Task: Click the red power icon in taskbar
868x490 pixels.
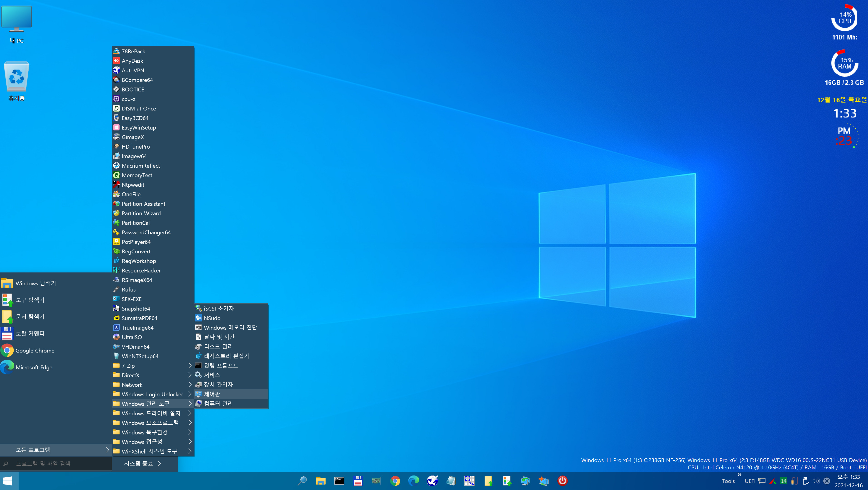Action: (562, 480)
